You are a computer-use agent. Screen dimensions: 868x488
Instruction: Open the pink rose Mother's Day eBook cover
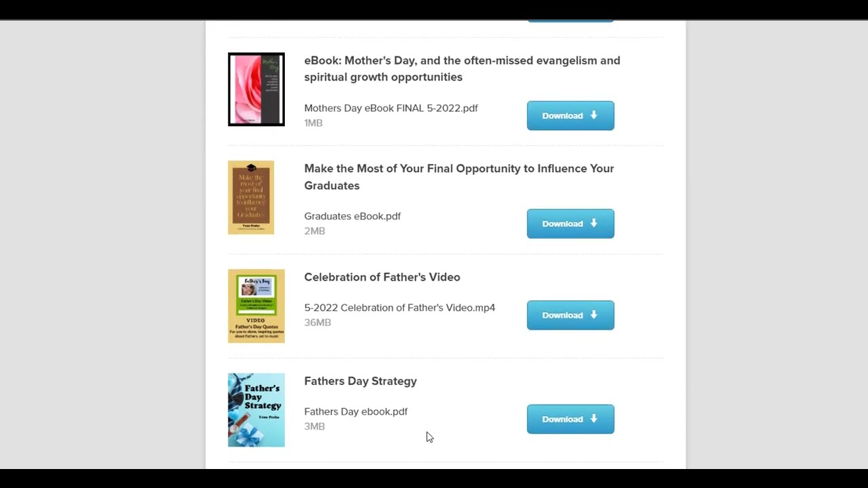(x=256, y=89)
